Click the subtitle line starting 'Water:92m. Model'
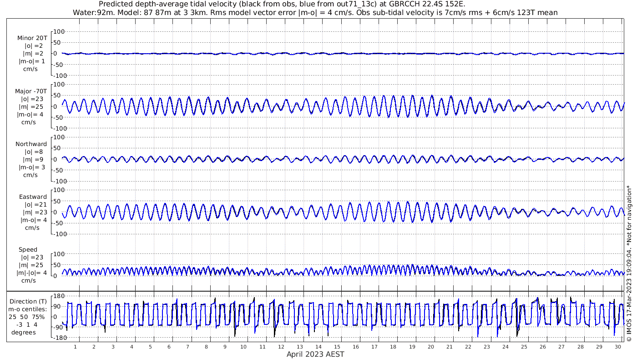The height and width of the screenshot is (364, 637). (x=315, y=12)
